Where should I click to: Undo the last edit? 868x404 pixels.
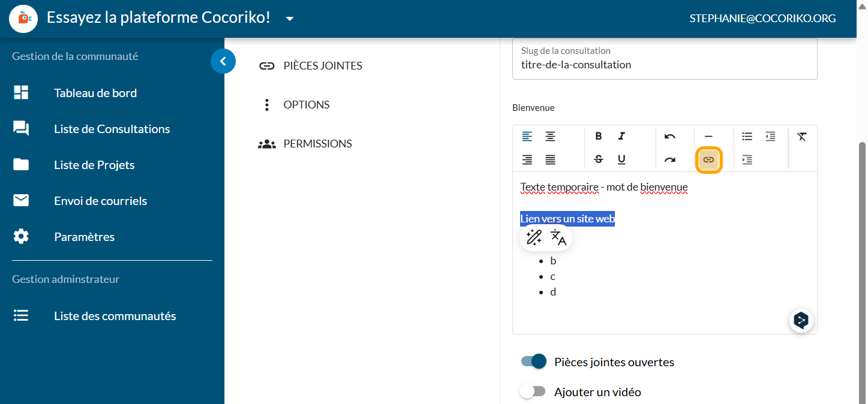[x=670, y=137]
